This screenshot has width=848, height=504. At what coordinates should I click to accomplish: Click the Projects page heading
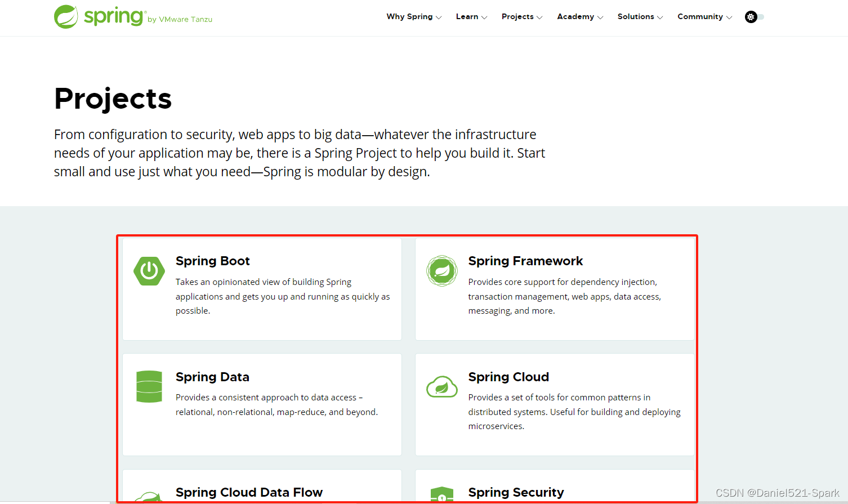113,99
